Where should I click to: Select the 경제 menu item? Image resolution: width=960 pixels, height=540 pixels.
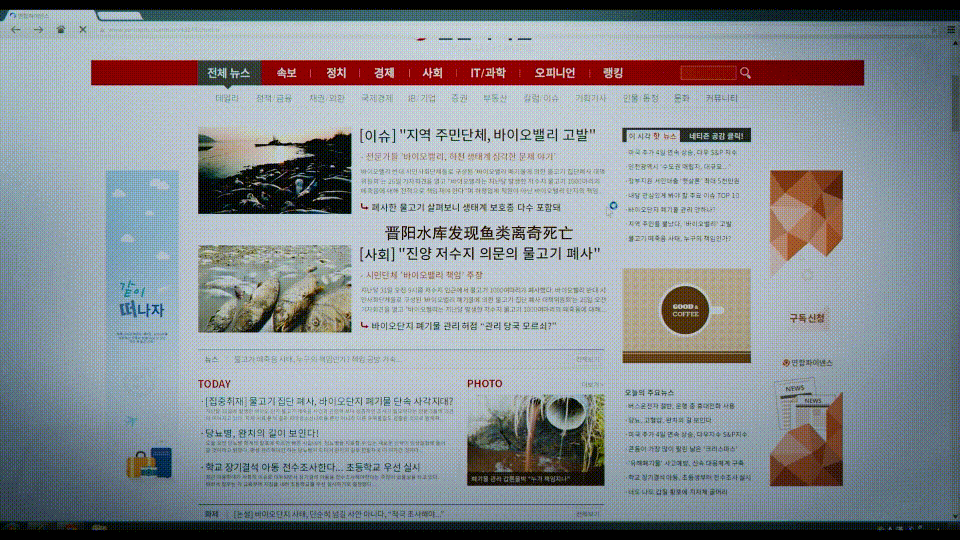[384, 73]
